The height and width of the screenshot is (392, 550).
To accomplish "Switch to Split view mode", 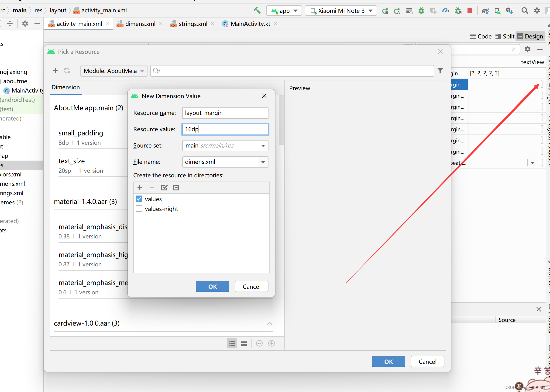I will tap(505, 36).
